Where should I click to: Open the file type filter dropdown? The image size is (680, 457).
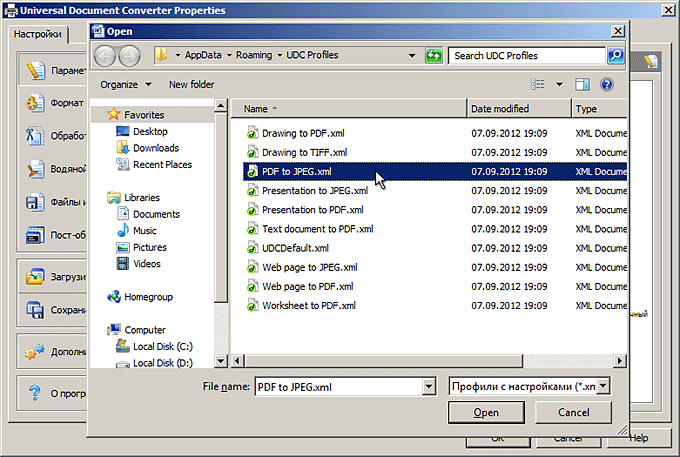point(603,386)
